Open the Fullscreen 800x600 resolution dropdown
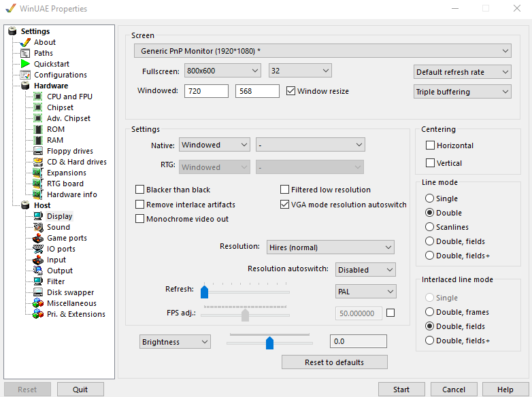This screenshot has height=397, width=532. pyautogui.click(x=222, y=71)
